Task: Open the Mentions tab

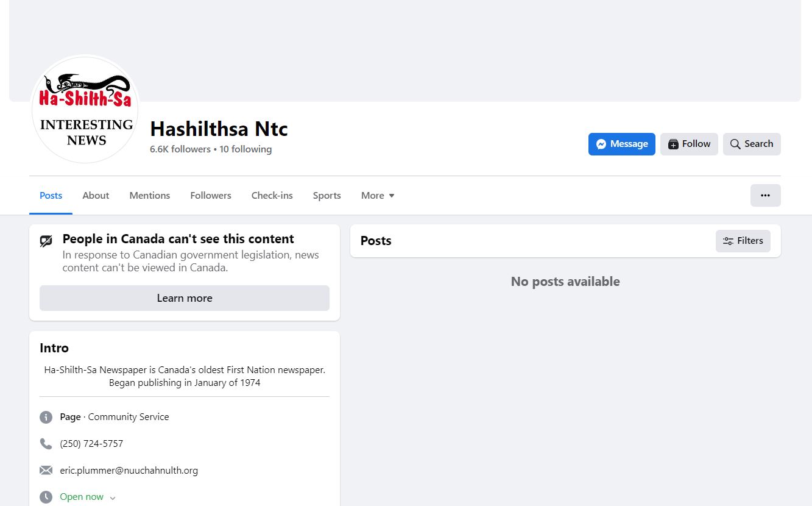Action: tap(149, 196)
